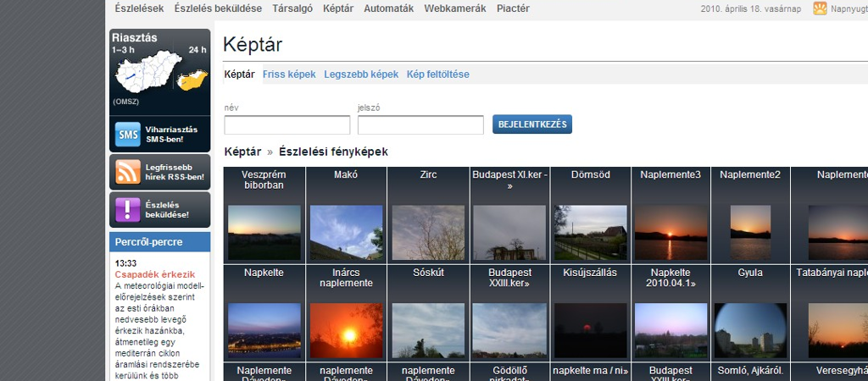Click the név username input field

pyautogui.click(x=287, y=124)
